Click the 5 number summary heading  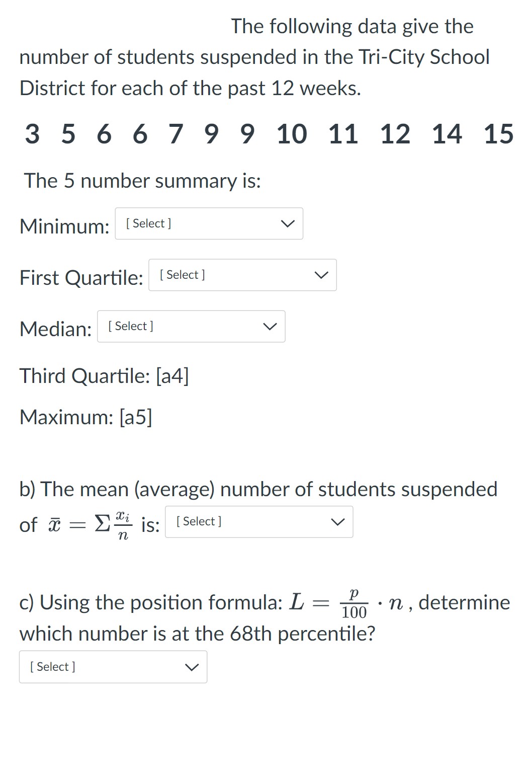142,181
